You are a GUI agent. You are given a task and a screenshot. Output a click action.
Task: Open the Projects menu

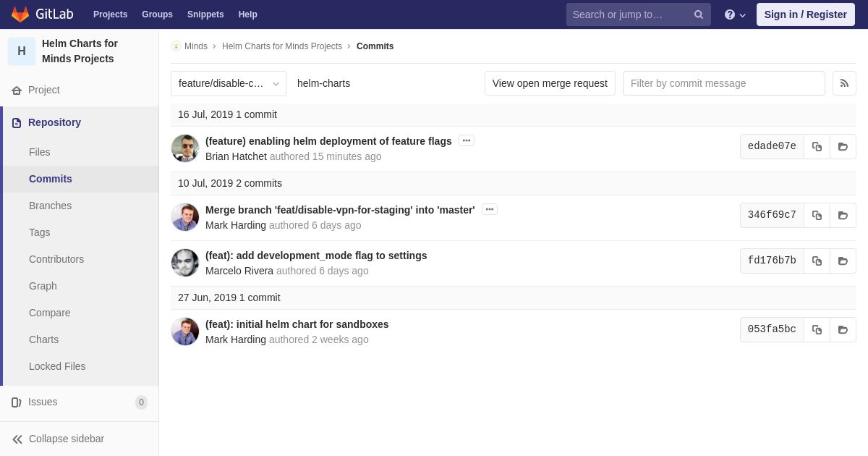(110, 14)
